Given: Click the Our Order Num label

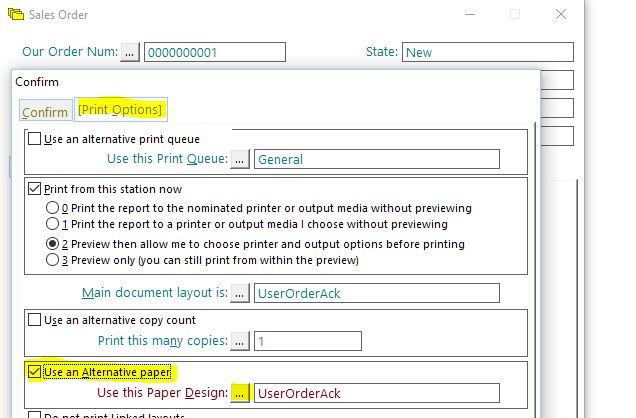Looking at the screenshot, I should coord(70,52).
